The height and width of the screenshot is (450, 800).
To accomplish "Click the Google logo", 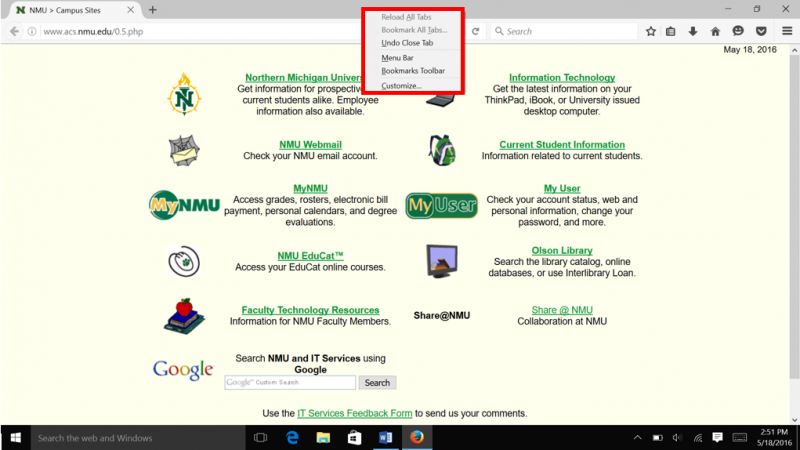I will coord(183,369).
